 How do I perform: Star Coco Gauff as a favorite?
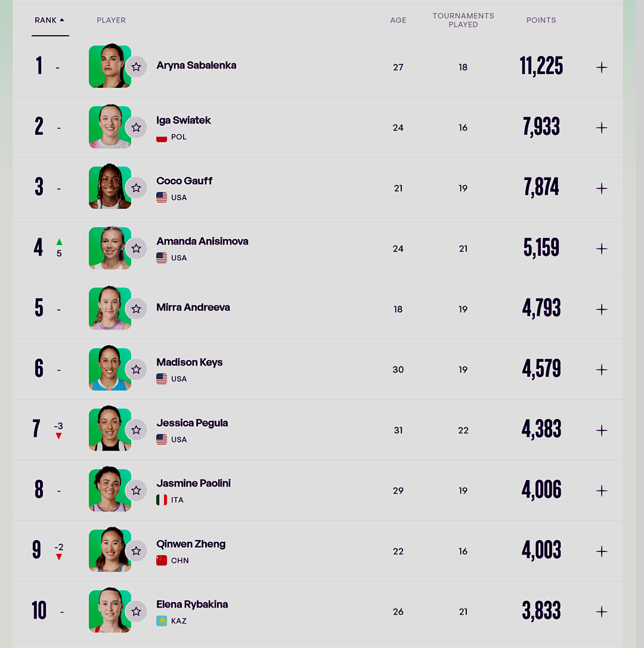tap(136, 188)
